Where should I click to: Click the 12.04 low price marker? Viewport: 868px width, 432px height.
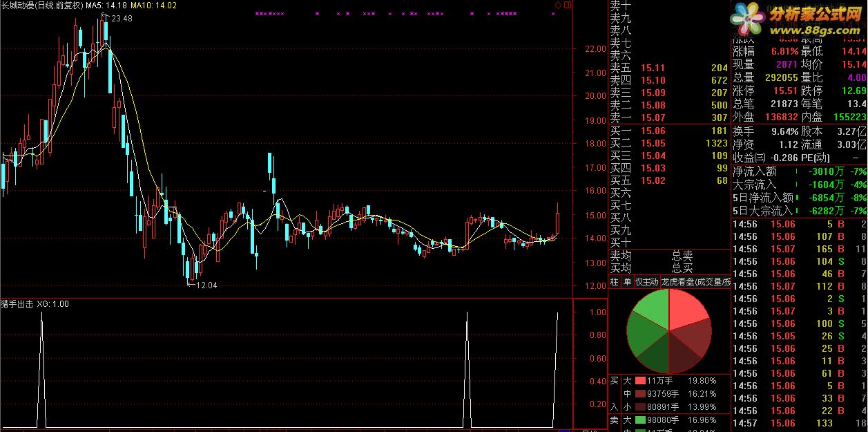(206, 285)
